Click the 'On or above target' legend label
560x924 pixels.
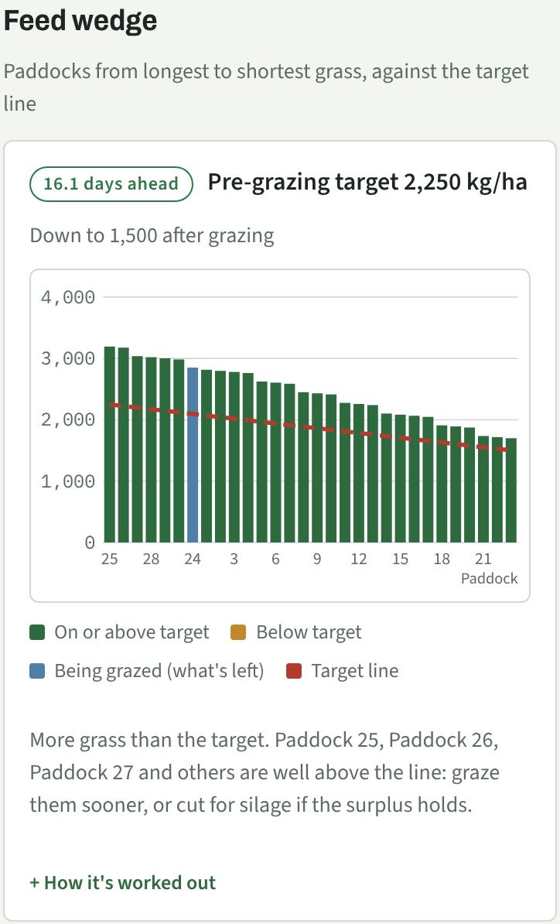(132, 632)
